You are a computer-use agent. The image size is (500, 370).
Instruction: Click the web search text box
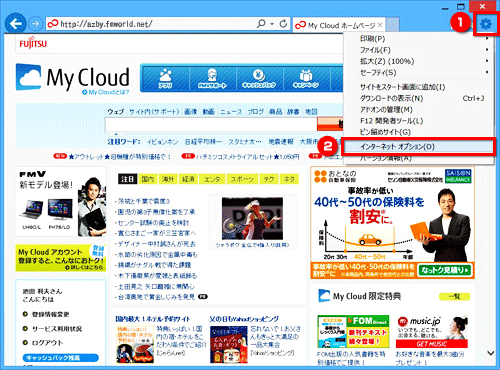pyautogui.click(x=211, y=125)
